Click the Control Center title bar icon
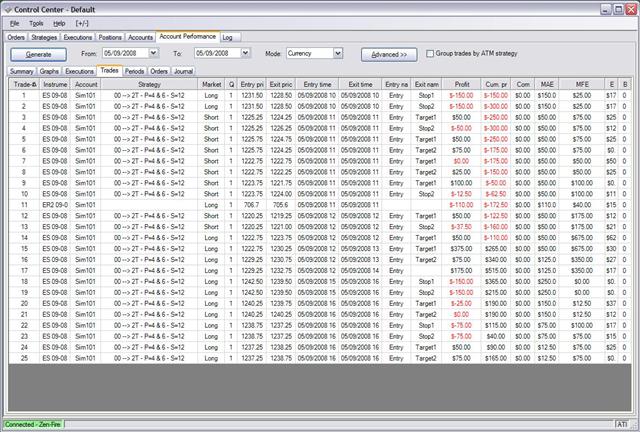 tap(8, 9)
